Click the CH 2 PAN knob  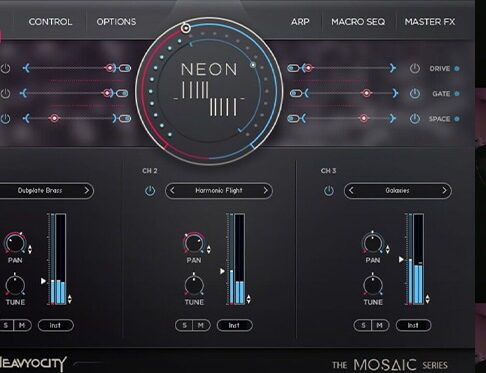pos(194,243)
